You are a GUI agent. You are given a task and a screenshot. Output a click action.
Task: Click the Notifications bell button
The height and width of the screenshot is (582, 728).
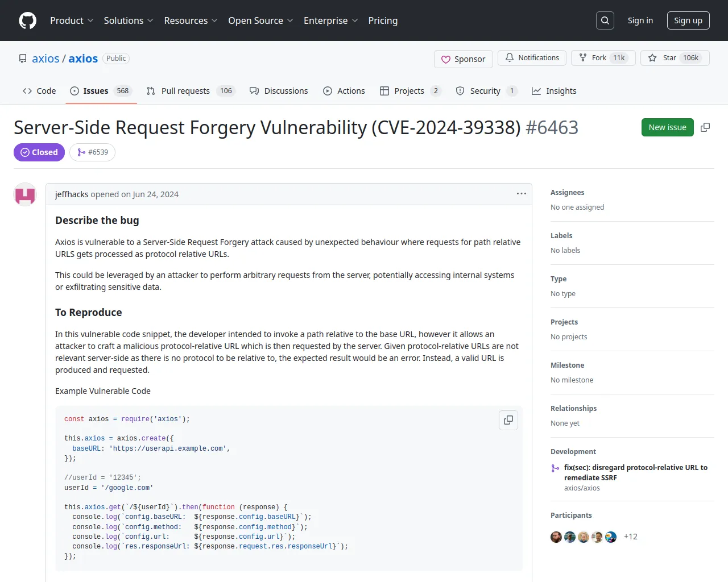pos(532,58)
